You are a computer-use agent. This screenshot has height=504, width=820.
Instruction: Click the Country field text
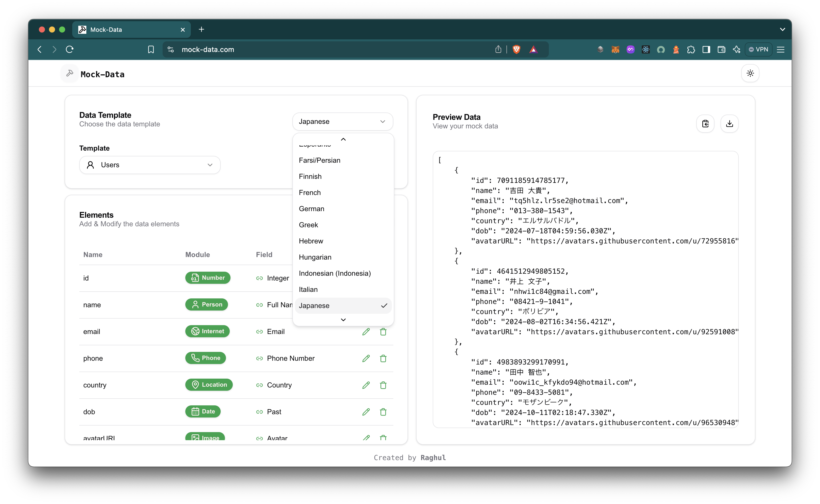coord(279,385)
